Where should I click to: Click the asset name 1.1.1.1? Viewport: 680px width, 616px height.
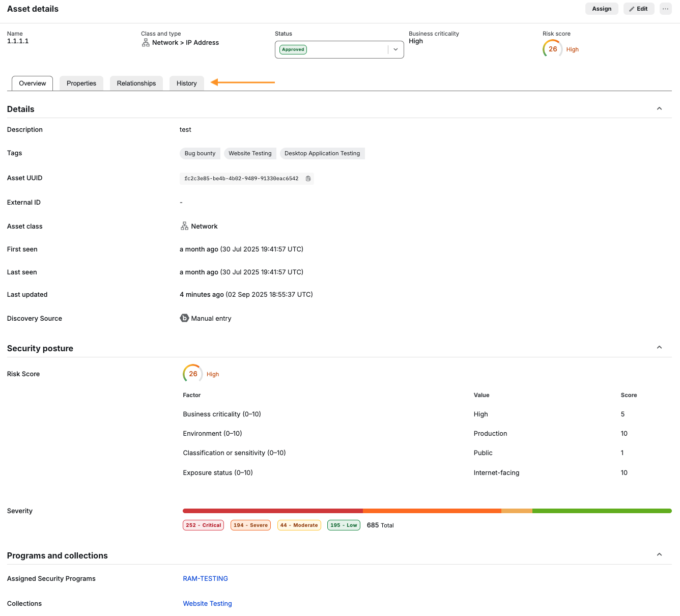click(x=18, y=41)
